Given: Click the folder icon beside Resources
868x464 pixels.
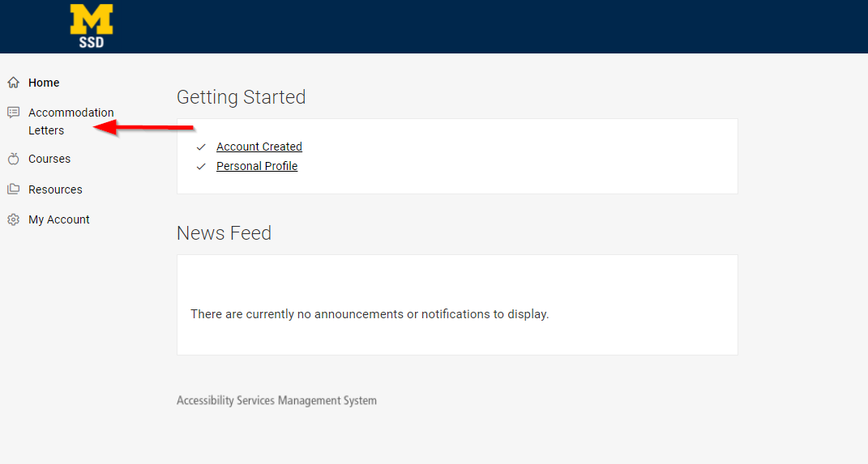Looking at the screenshot, I should pyautogui.click(x=13, y=189).
